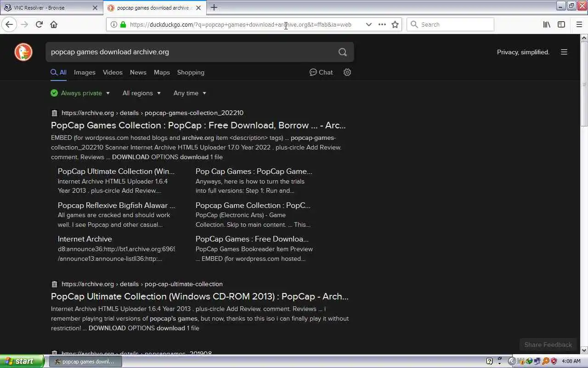Click the site information icon in address bar
The height and width of the screenshot is (368, 588).
click(113, 24)
